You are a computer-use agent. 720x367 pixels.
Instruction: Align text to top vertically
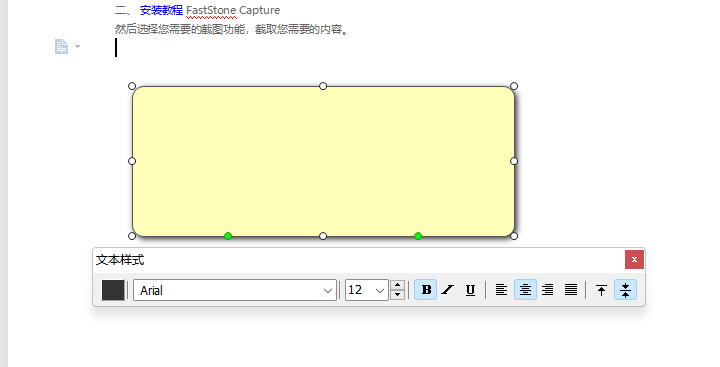[602, 290]
